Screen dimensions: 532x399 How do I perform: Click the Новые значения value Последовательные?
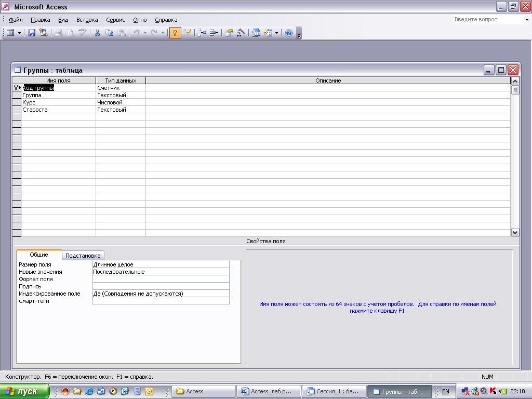tap(161, 272)
